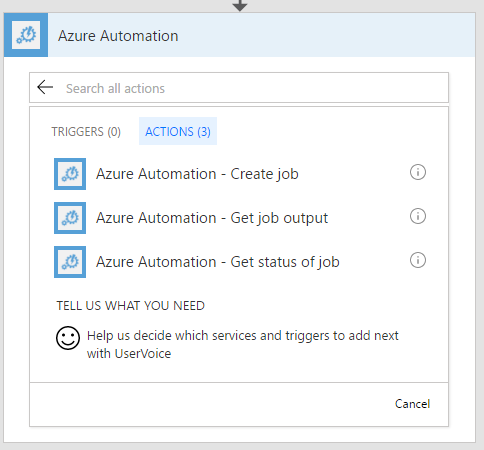Open the UserVoice help link
Screen dimensions: 484x450
click(242, 344)
